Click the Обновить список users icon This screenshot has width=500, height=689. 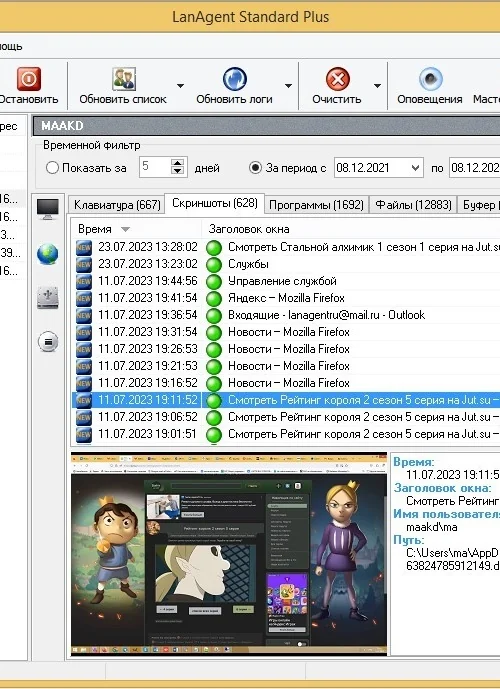coord(123,79)
